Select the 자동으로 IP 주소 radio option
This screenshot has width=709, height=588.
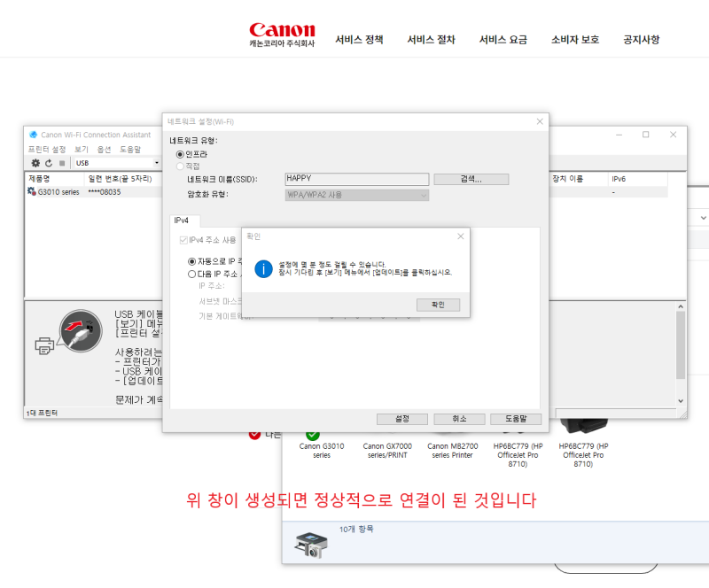pyautogui.click(x=193, y=260)
